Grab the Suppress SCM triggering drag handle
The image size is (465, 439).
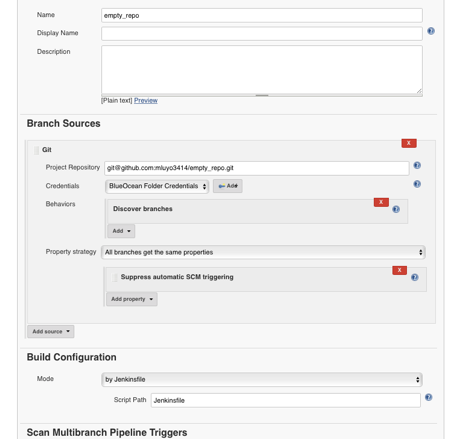tap(114, 277)
